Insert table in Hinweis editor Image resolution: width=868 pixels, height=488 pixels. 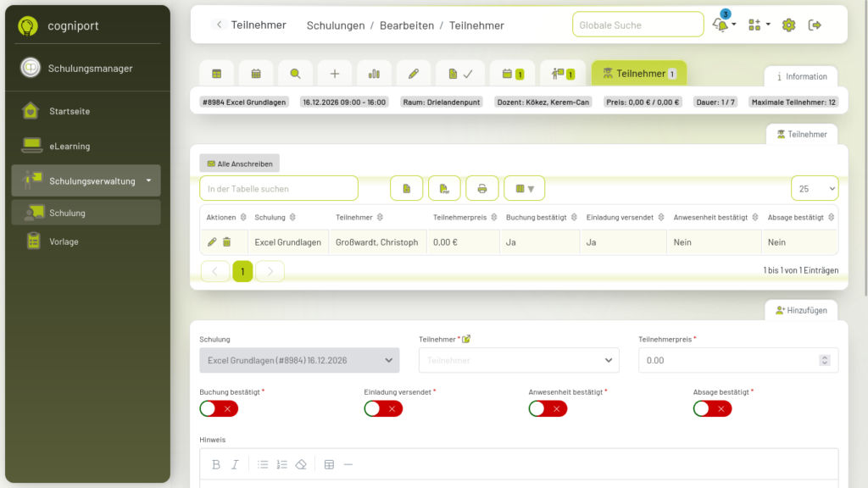click(329, 465)
